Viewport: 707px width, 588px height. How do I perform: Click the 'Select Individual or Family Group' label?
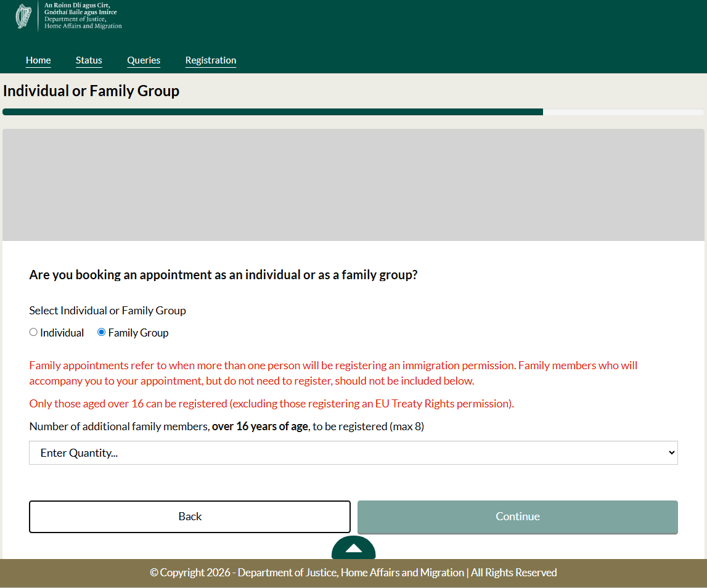tap(108, 311)
